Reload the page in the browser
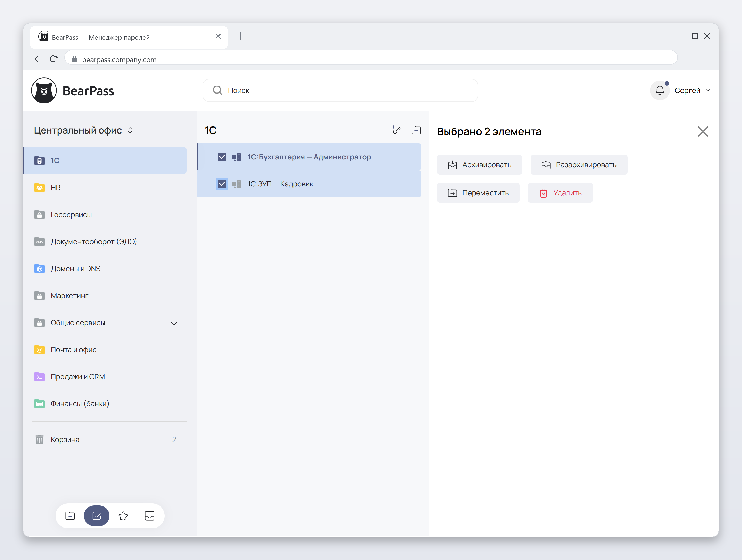This screenshot has width=742, height=560. [53, 59]
